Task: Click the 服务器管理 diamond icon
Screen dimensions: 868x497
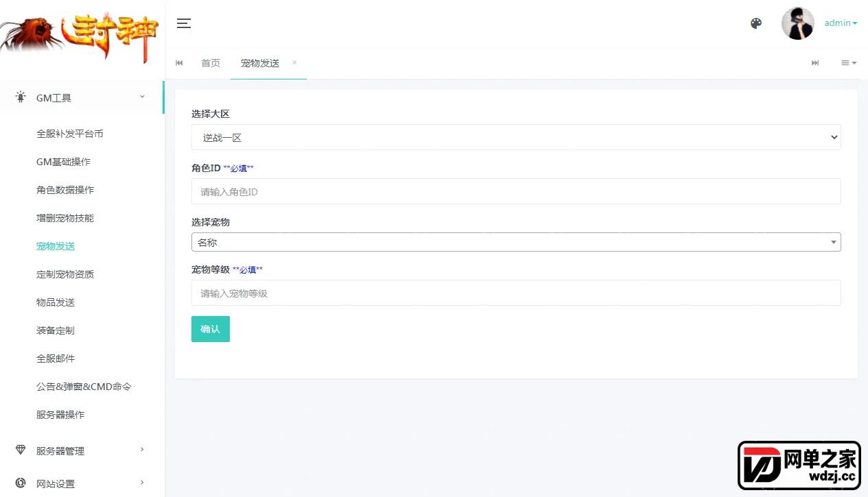Action: pyautogui.click(x=21, y=450)
